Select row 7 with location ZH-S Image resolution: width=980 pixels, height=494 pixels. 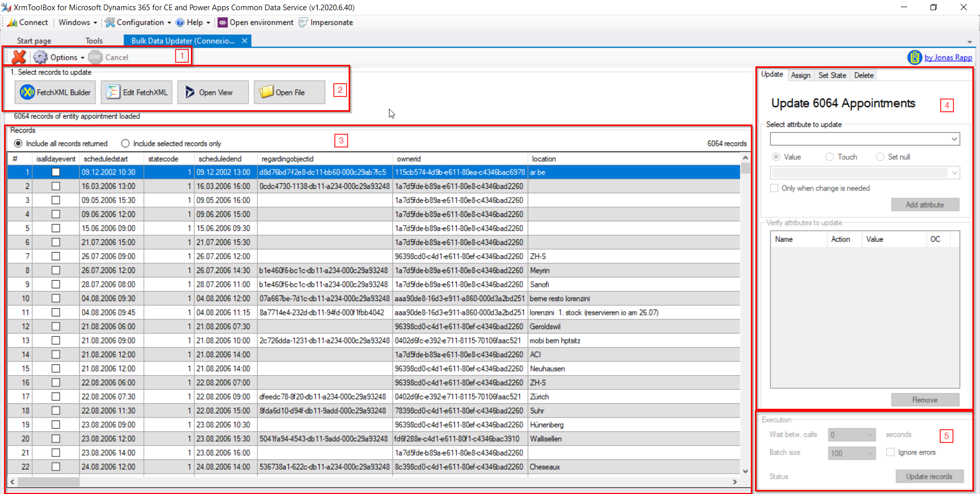[x=374, y=256]
